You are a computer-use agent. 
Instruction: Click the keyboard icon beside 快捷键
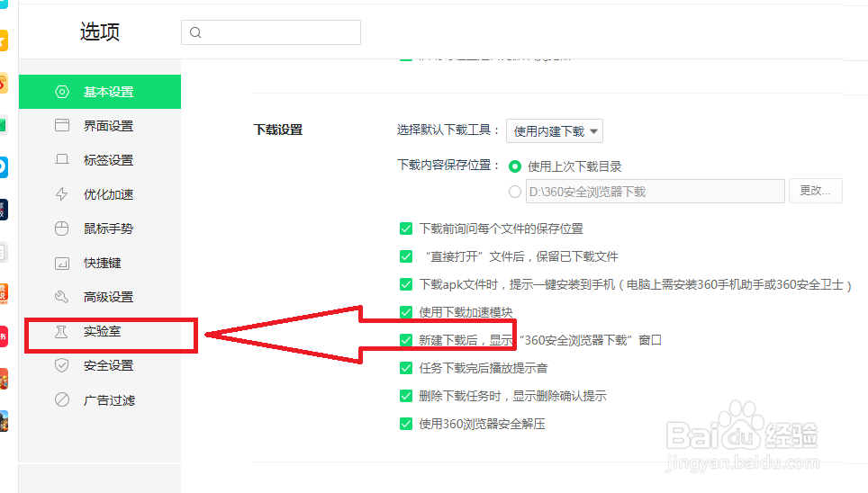click(x=62, y=263)
